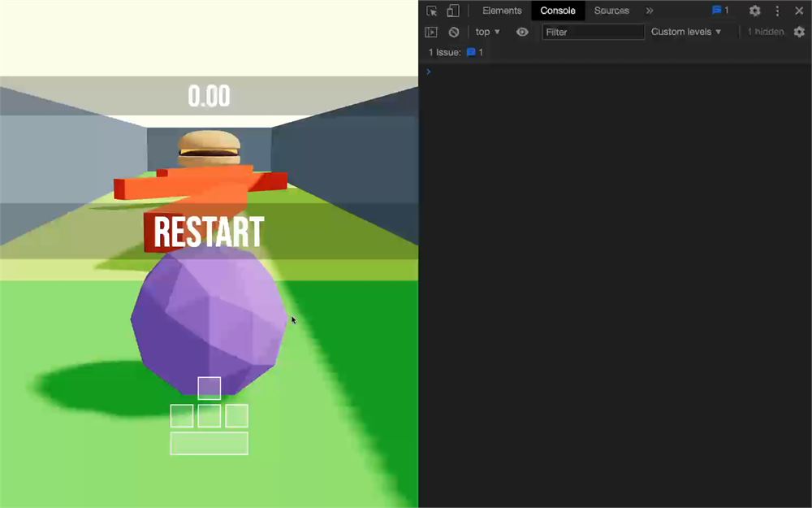Viewport: 812px width, 508px height.
Task: Open the issues counter badge in toolbar
Action: (x=720, y=11)
